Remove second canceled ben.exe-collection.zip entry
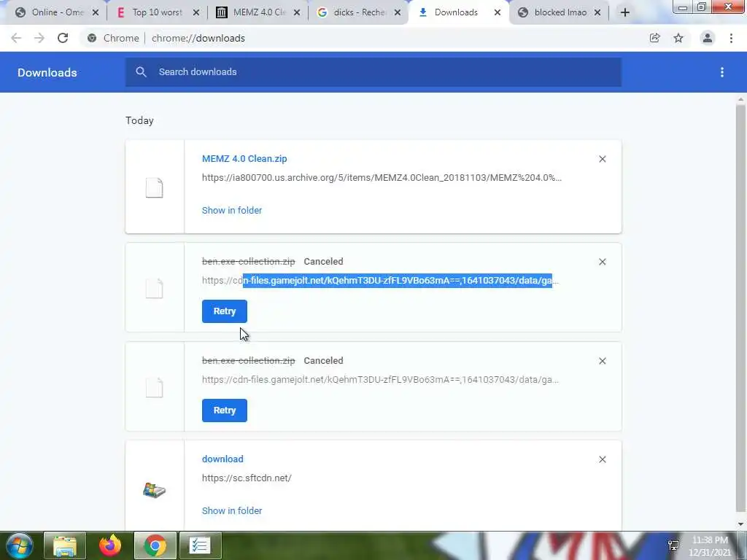747x560 pixels. point(602,361)
